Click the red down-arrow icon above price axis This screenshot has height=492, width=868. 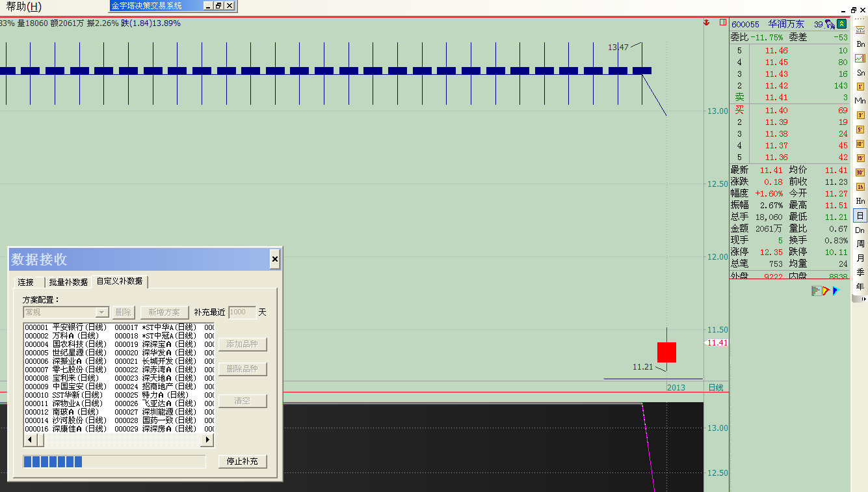point(707,23)
